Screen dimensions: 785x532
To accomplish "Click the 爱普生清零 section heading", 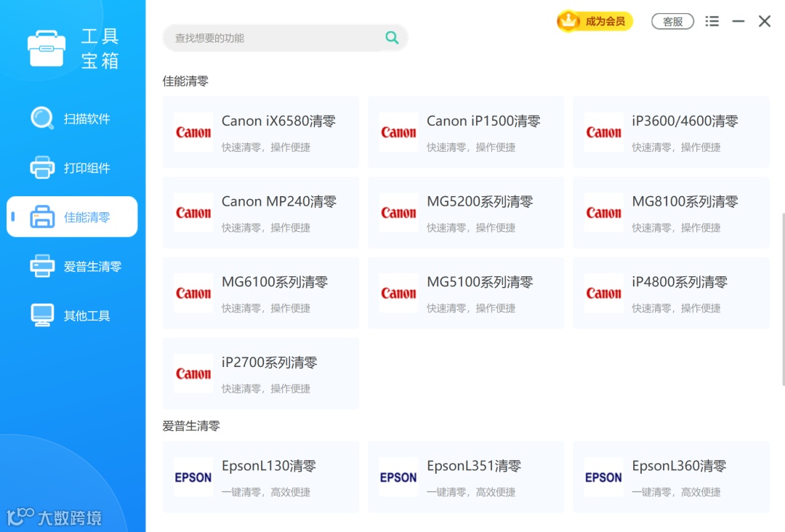I will [191, 426].
